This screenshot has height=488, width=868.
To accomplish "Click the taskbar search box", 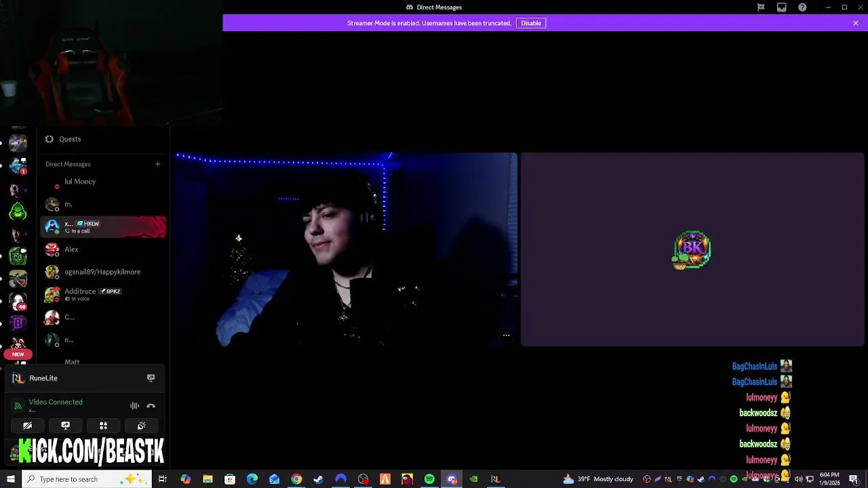I will pyautogui.click(x=86, y=479).
